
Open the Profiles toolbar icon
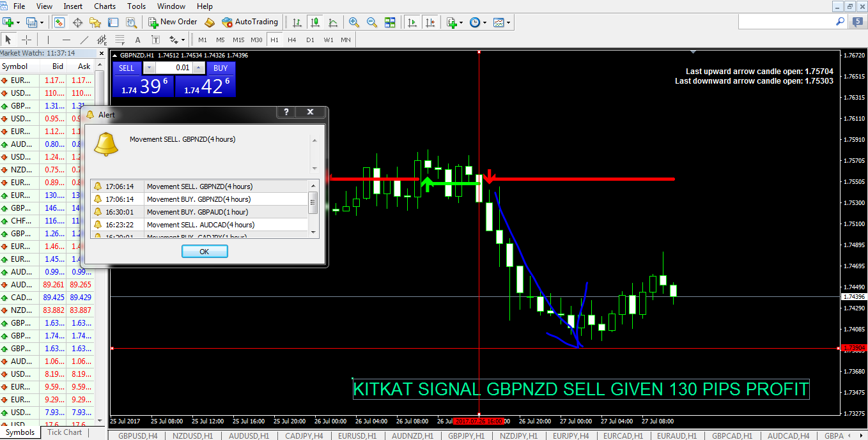pos(35,22)
